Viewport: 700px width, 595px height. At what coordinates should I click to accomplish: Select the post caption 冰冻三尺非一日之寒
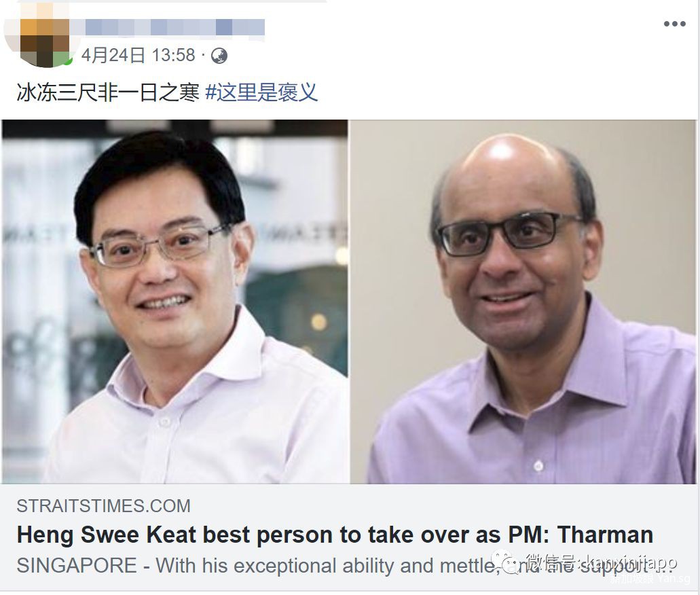click(x=107, y=93)
